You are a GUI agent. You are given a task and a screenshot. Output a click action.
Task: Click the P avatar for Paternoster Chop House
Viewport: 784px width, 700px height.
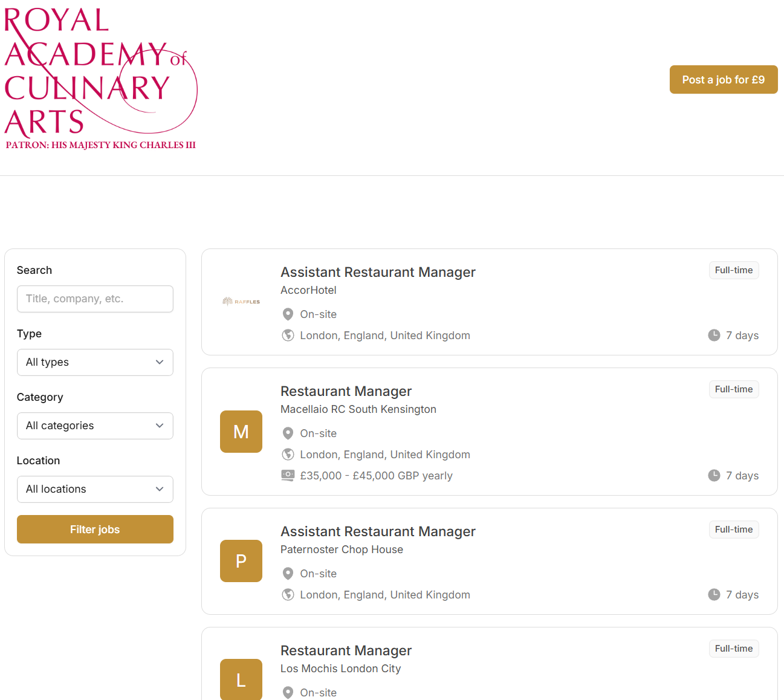(x=241, y=561)
